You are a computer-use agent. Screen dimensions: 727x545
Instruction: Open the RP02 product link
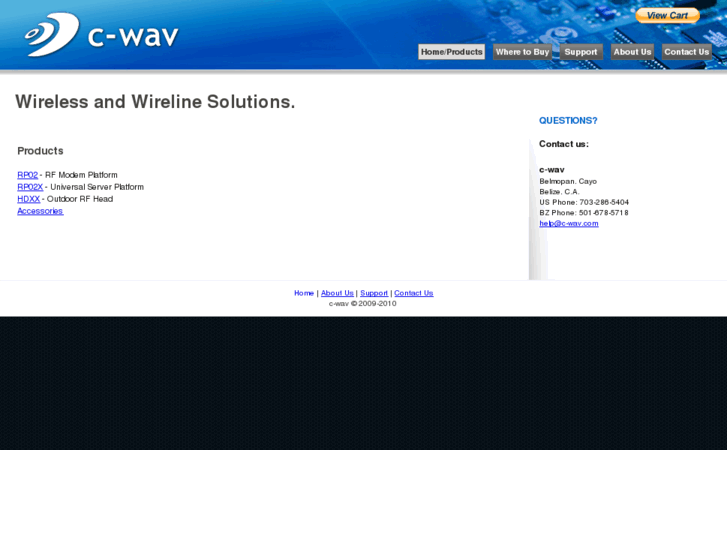coord(27,175)
